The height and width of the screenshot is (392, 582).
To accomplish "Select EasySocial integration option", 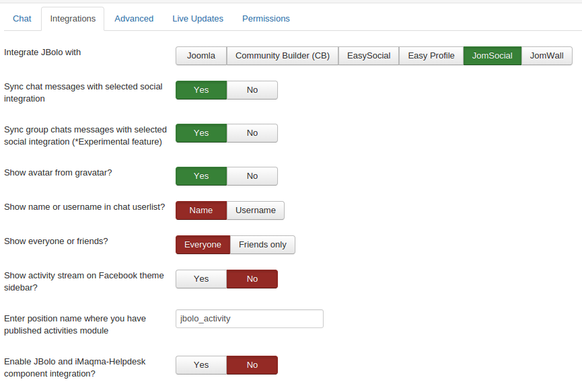I will [x=369, y=56].
